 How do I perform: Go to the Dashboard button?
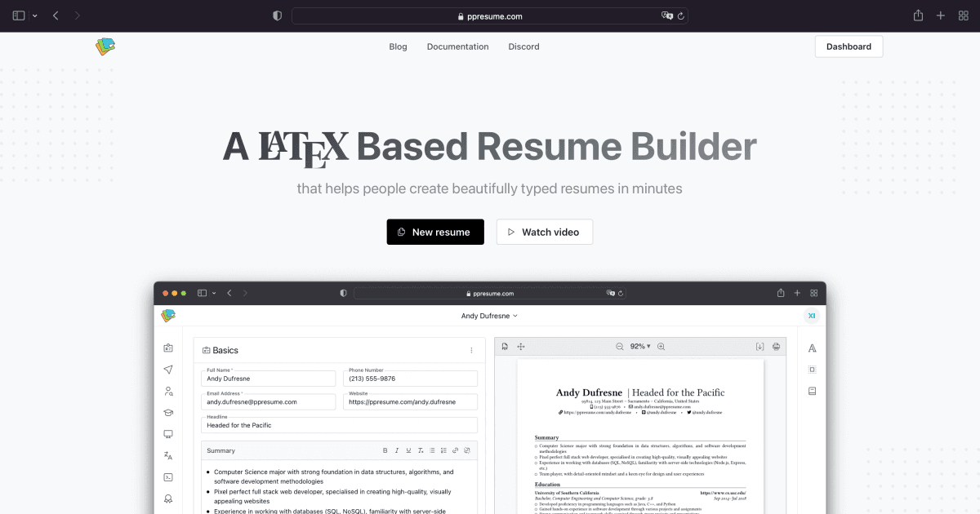(x=849, y=47)
